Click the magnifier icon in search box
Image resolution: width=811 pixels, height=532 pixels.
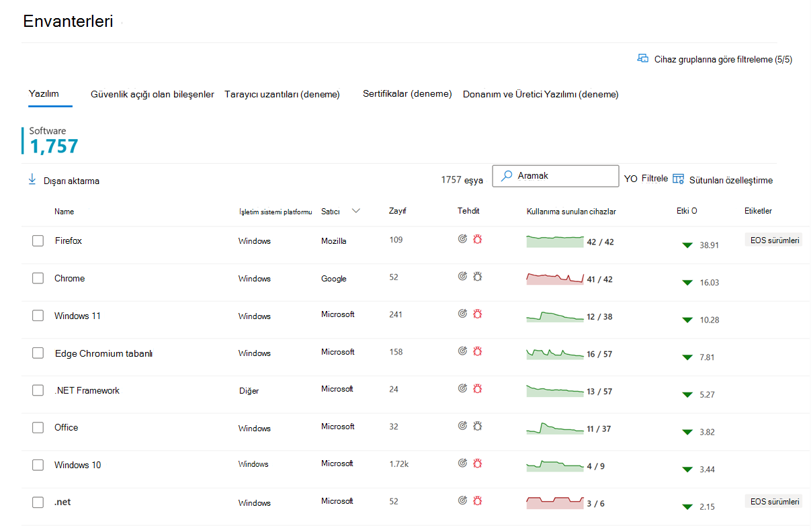pyautogui.click(x=507, y=176)
